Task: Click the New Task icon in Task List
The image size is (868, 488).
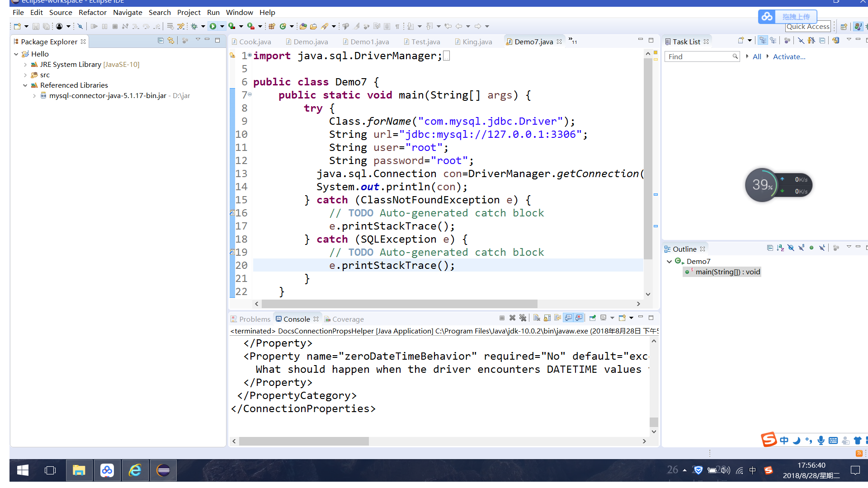Action: (741, 41)
